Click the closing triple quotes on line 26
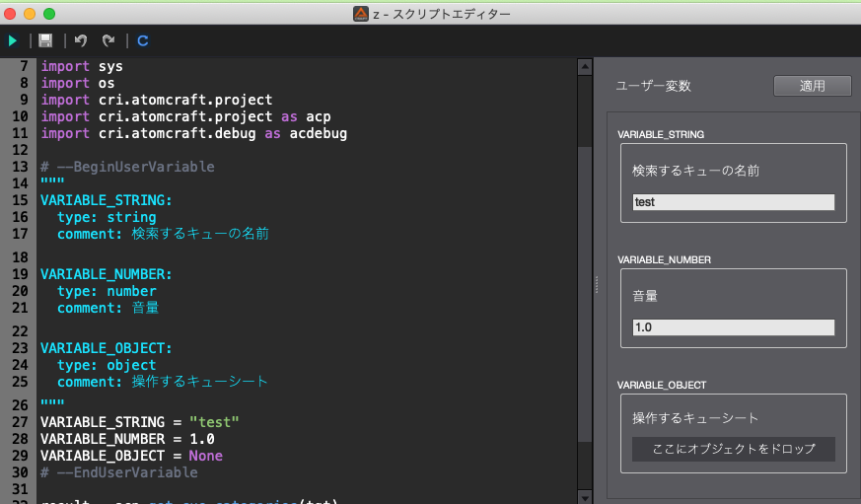This screenshot has width=861, height=504. point(52,403)
